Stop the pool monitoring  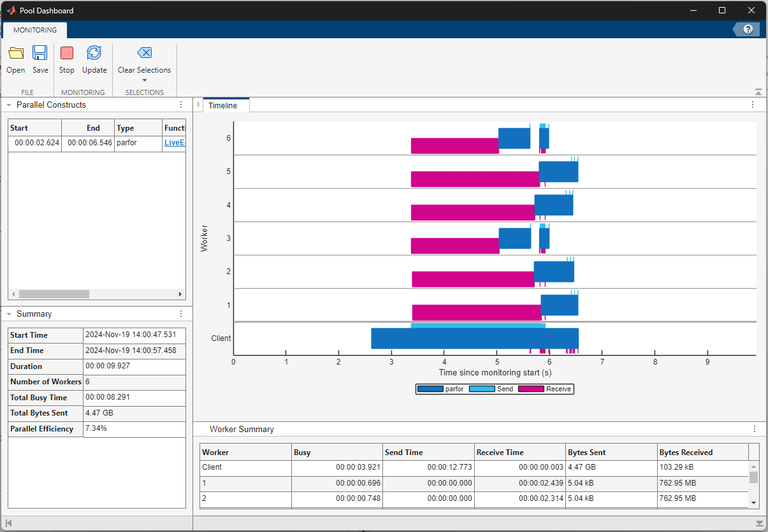67,58
